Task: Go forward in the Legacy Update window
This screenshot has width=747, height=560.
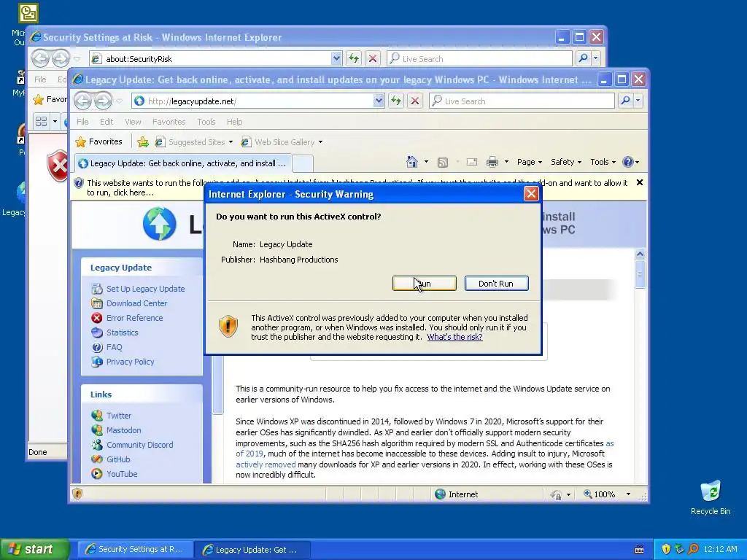Action: pyautogui.click(x=103, y=101)
